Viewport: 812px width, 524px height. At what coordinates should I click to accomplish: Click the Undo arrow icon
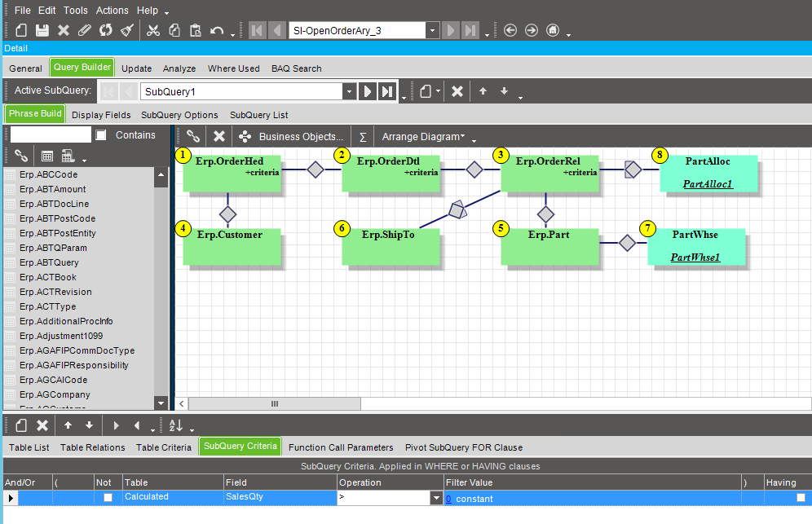coord(217,30)
